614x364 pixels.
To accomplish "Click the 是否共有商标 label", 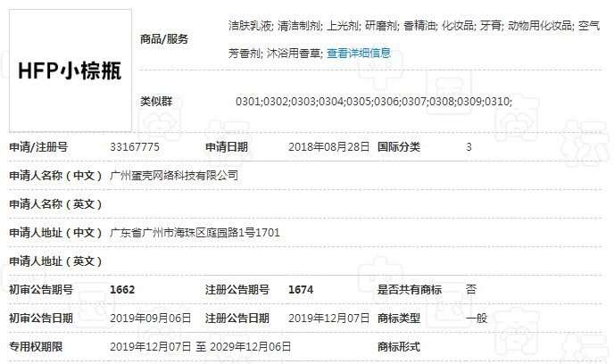I will click(410, 290).
